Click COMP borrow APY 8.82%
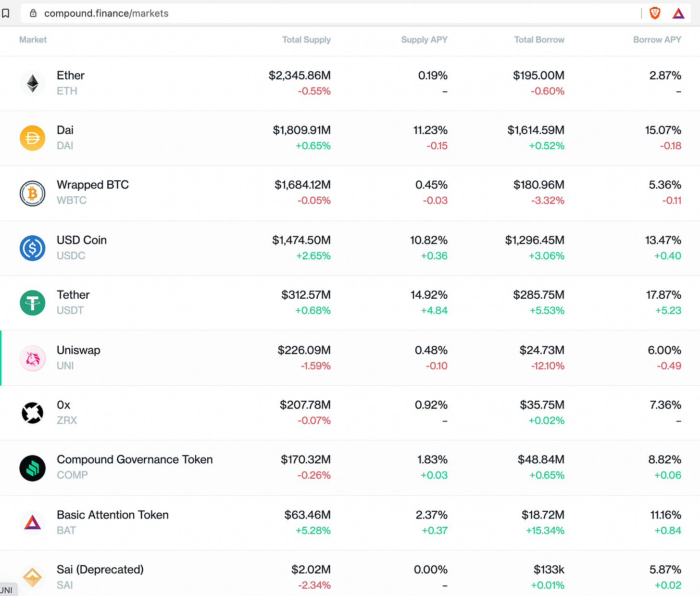The width and height of the screenshot is (700, 596). [x=664, y=460]
